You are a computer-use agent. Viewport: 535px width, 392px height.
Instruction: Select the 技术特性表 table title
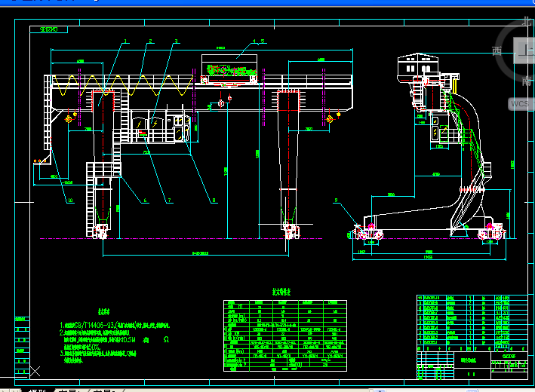tap(281, 291)
